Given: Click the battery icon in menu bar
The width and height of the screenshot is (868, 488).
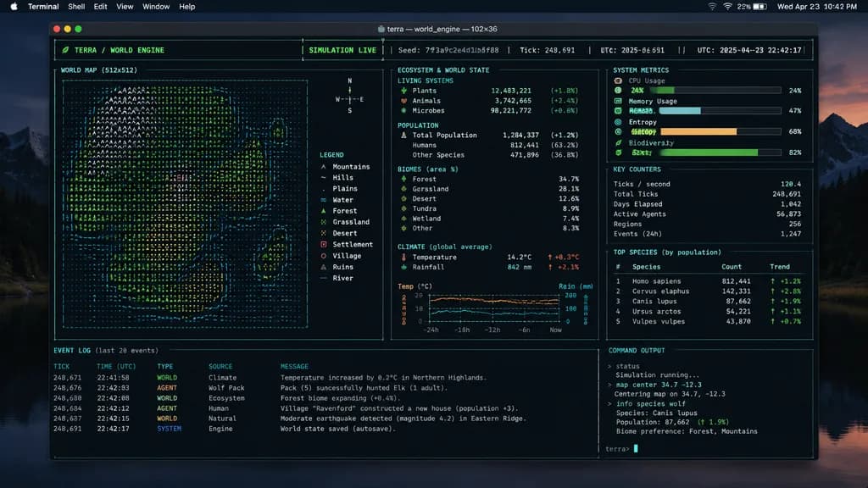Looking at the screenshot, I should [760, 7].
